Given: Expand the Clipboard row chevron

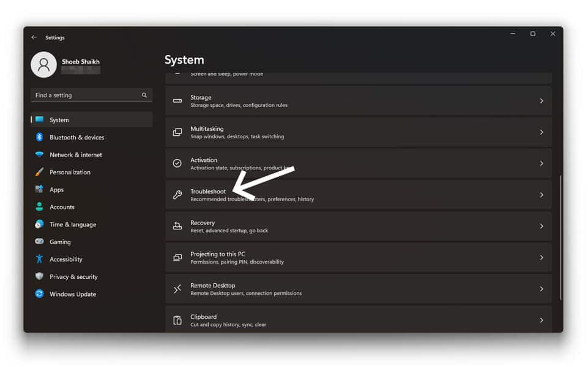Looking at the screenshot, I should (x=541, y=320).
